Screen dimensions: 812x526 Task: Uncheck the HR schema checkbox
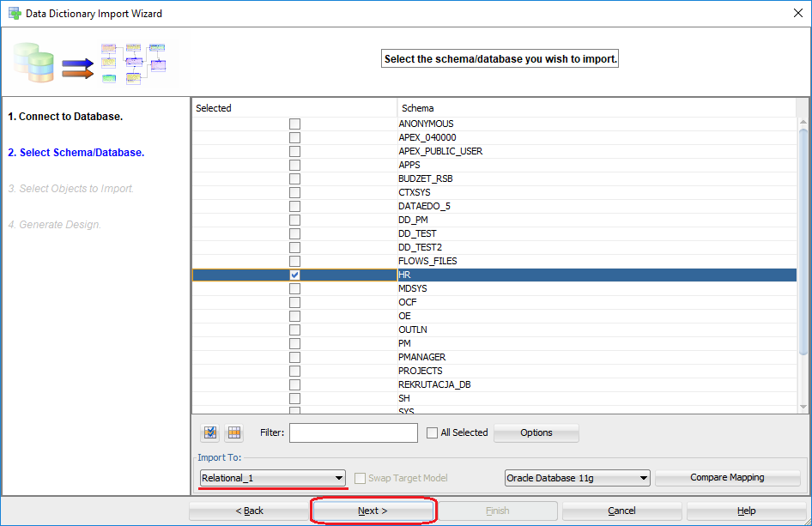tap(294, 275)
